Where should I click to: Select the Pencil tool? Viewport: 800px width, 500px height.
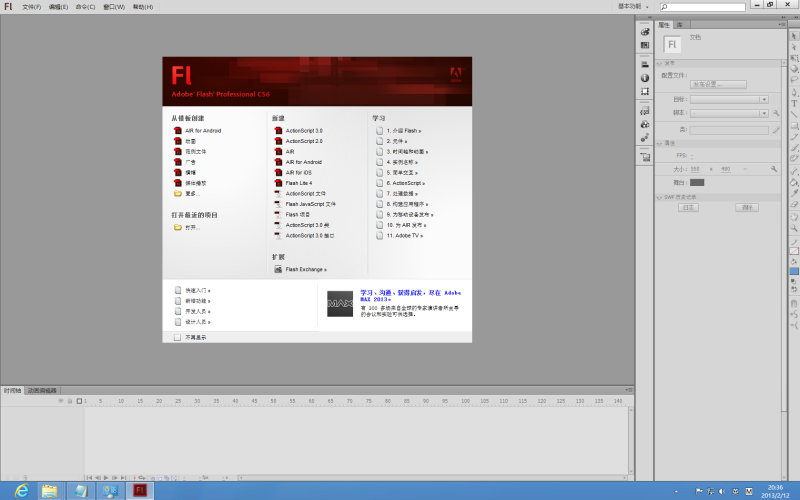(x=794, y=137)
